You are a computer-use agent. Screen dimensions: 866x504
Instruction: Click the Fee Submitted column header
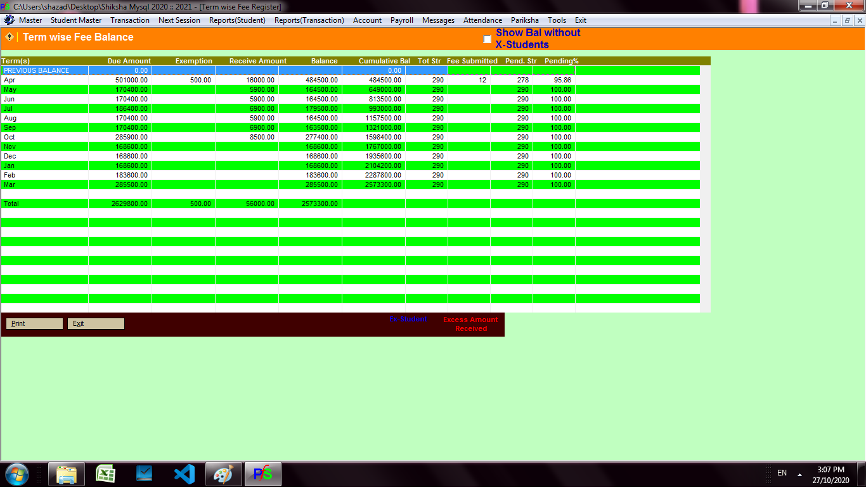point(472,61)
